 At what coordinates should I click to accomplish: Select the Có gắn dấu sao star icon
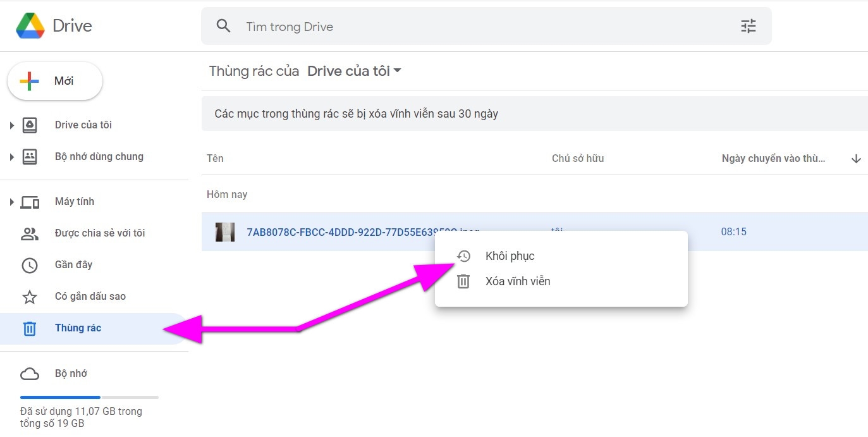click(x=29, y=296)
